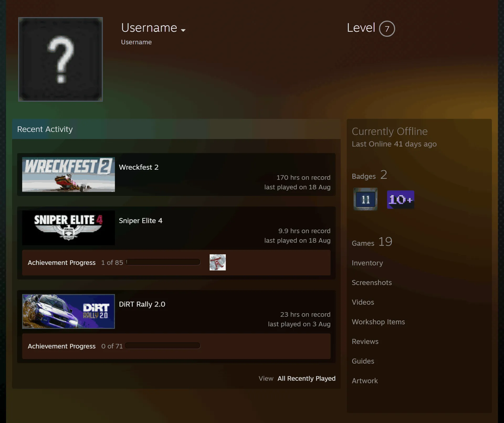Image resolution: width=504 pixels, height=423 pixels.
Task: Open Workshop Items link
Action: pyautogui.click(x=378, y=322)
